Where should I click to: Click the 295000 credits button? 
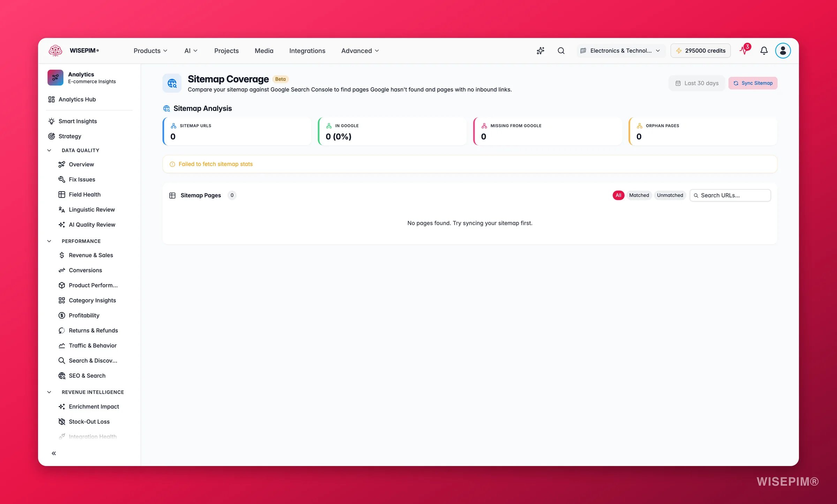700,51
